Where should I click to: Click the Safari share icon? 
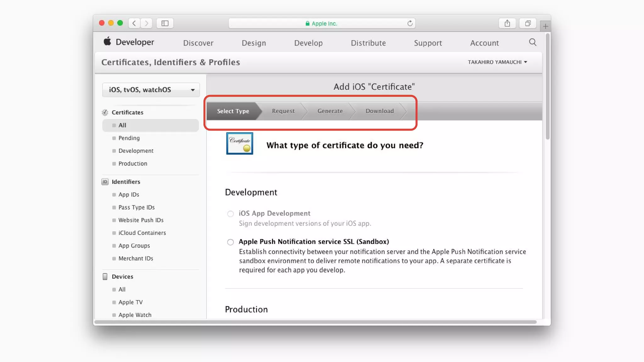(507, 23)
